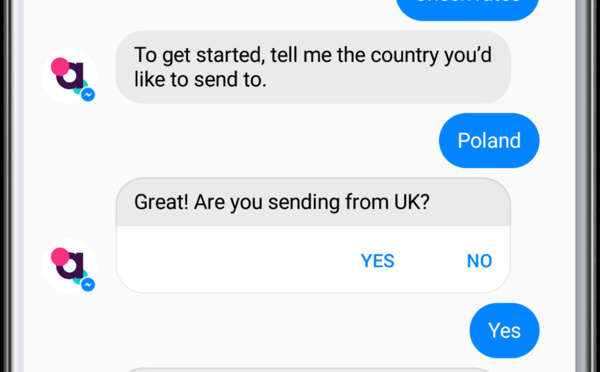Click the pink dot in the lower avatar logo
The width and height of the screenshot is (600, 372).
60,256
